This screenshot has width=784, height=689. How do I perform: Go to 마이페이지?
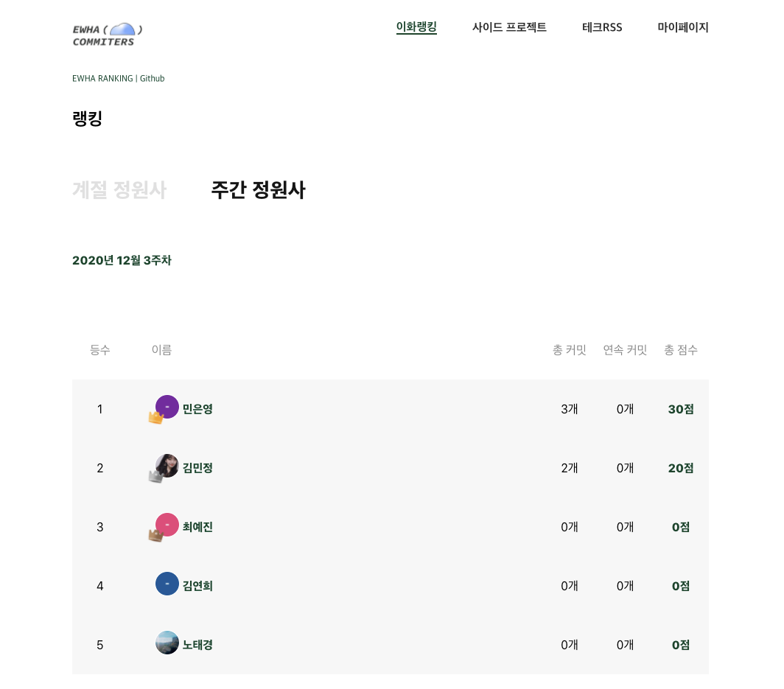click(x=683, y=27)
